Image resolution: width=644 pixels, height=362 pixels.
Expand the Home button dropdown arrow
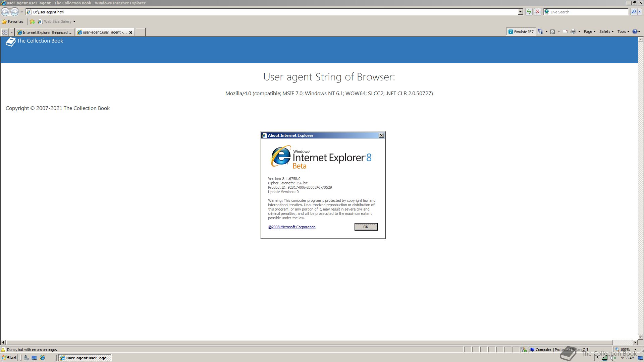point(546,32)
